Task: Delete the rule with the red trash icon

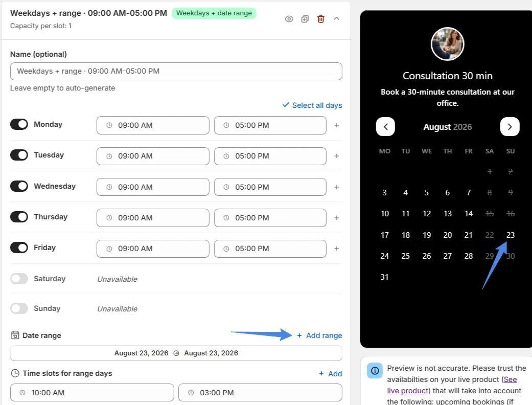Action: pyautogui.click(x=320, y=19)
